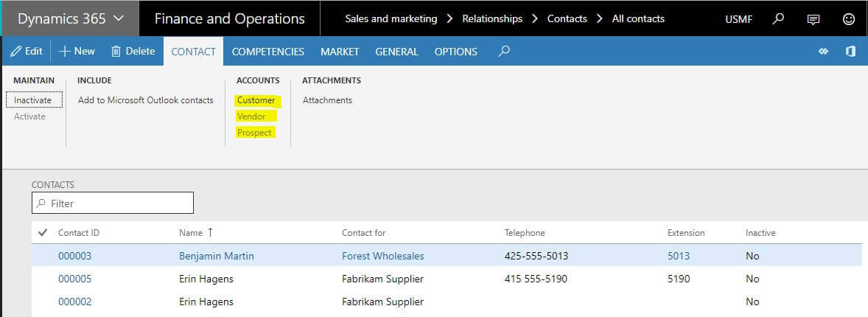This screenshot has width=868, height=317.
Task: Click the personalization diamond icon
Action: pyautogui.click(x=824, y=51)
